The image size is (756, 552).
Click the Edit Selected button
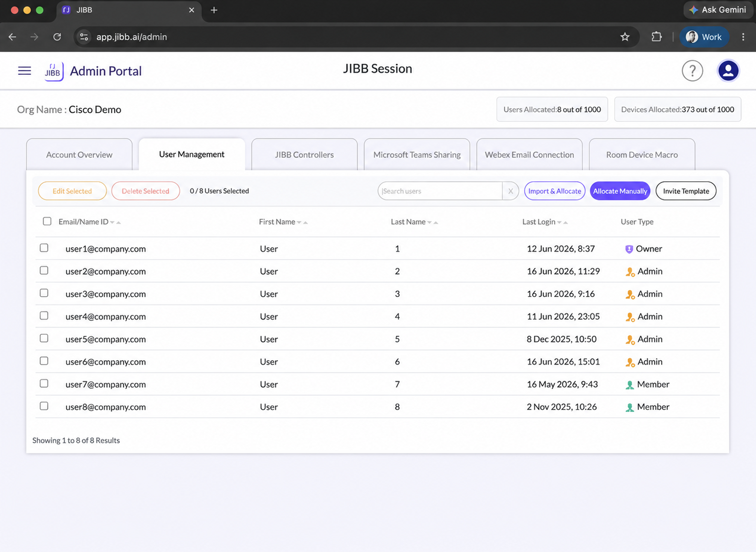point(72,191)
